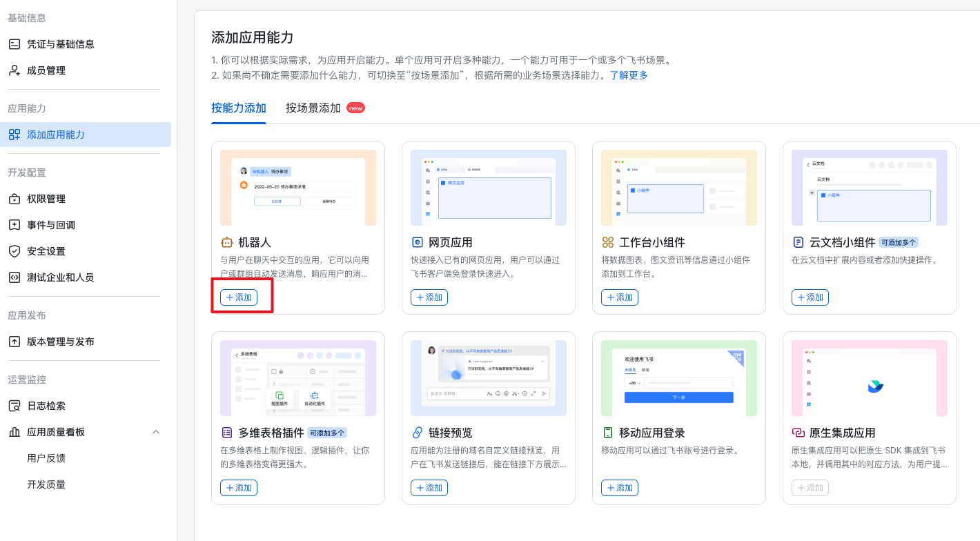Add the 链接预览 capability
The width and height of the screenshot is (980, 541).
429,488
